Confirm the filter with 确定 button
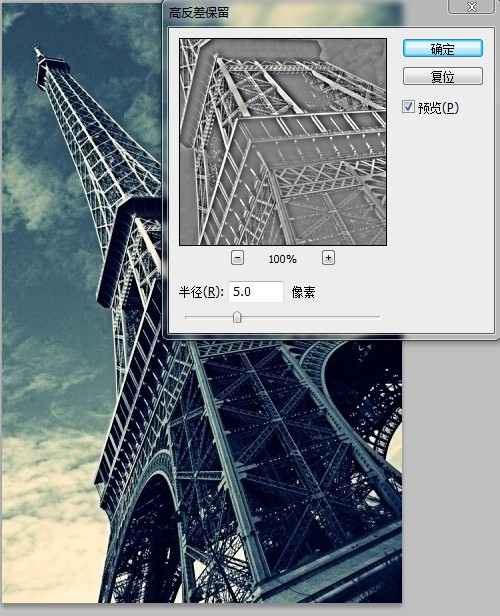The image size is (500, 616). (x=443, y=48)
